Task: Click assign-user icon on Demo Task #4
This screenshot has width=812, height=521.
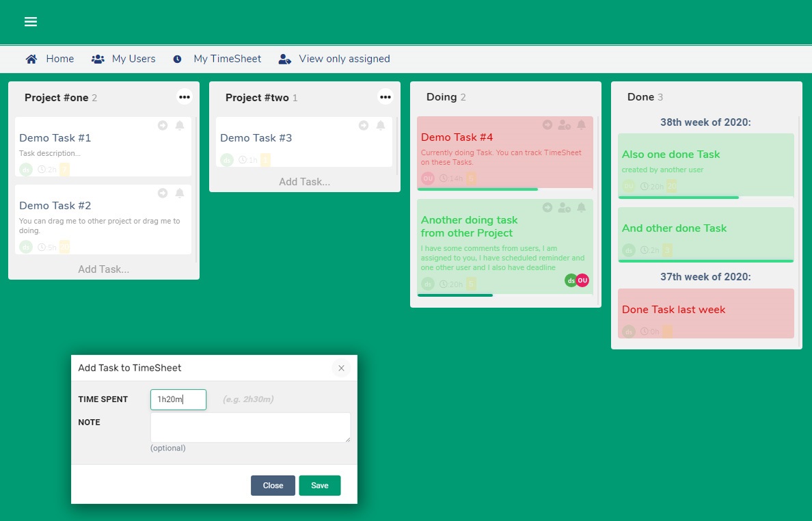Action: pyautogui.click(x=564, y=125)
